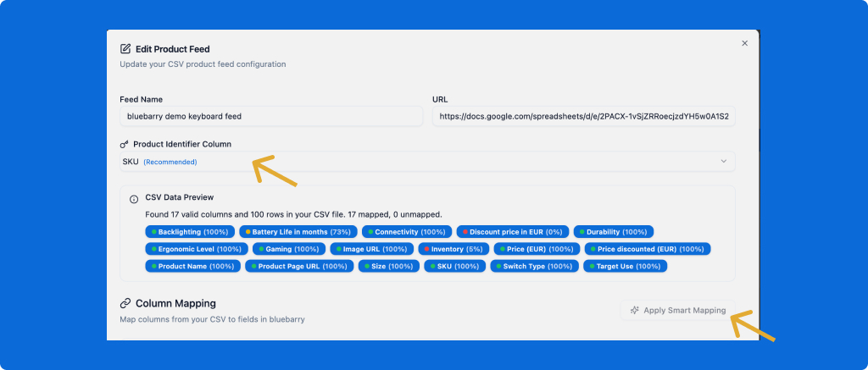
Task: Click the key icon beside Product Identifier Column
Action: [125, 144]
